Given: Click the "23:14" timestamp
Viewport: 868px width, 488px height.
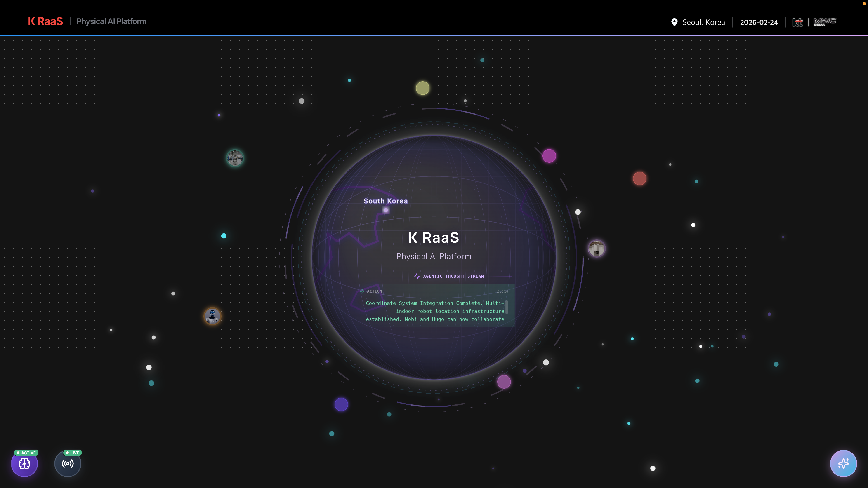Looking at the screenshot, I should click(502, 291).
